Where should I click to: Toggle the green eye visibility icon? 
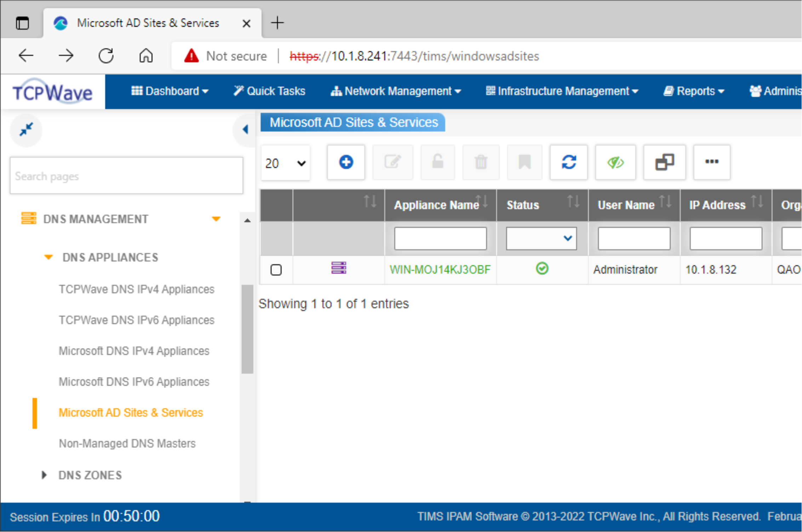pyautogui.click(x=615, y=162)
